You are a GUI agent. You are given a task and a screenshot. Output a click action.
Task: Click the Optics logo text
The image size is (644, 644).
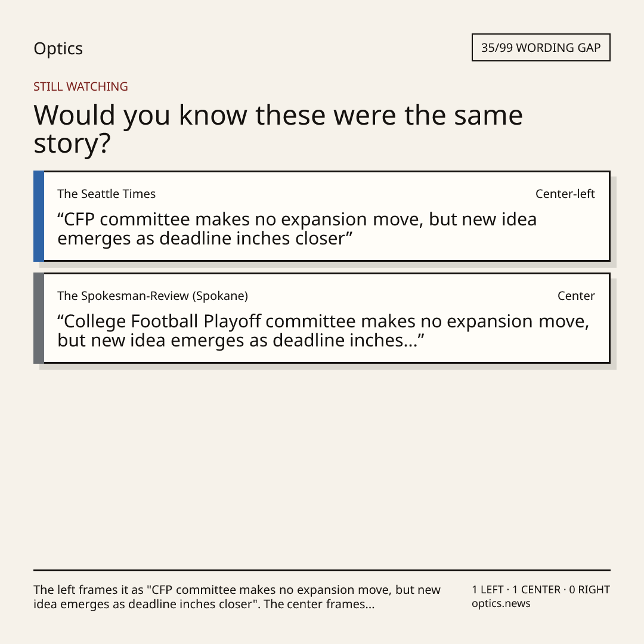(58, 49)
